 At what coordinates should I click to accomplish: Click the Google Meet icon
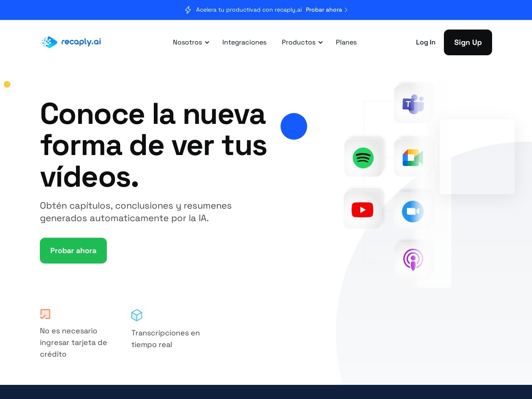coord(413,158)
